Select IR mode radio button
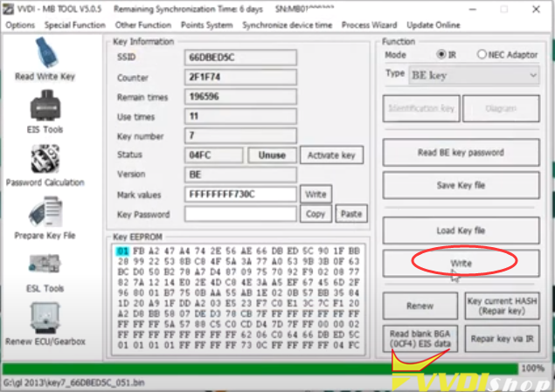Viewport: 555px width, 392px height. tap(441, 55)
